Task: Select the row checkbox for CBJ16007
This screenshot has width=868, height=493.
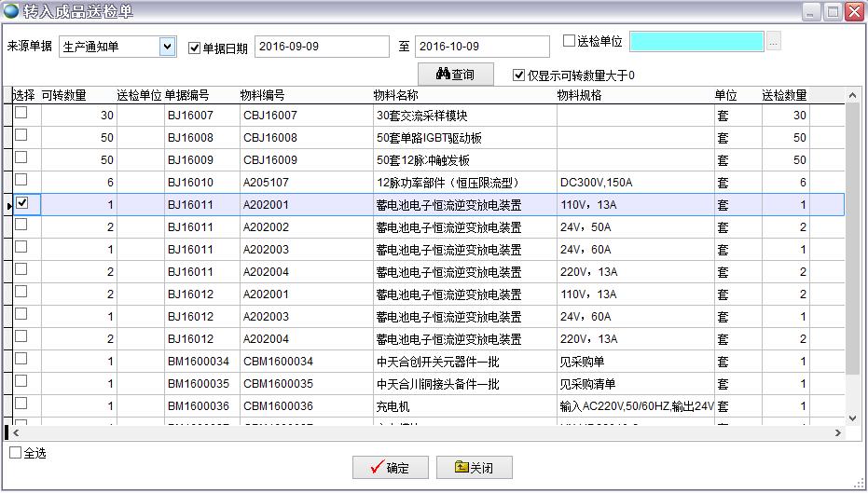Action: [21, 113]
